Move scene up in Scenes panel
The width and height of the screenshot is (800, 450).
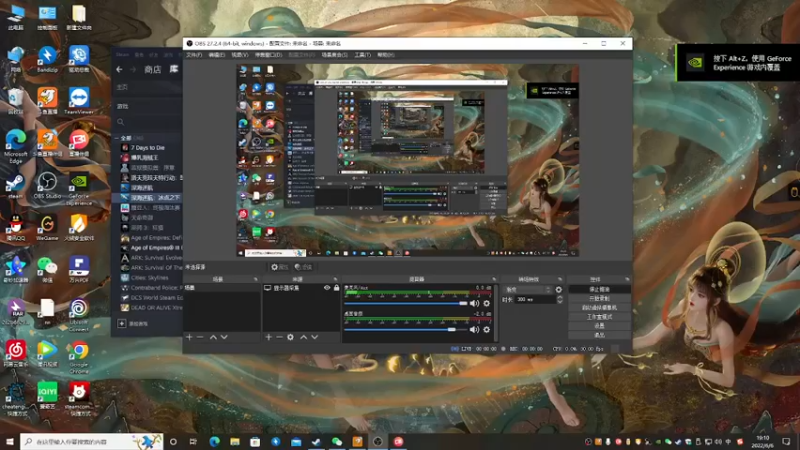click(213, 337)
